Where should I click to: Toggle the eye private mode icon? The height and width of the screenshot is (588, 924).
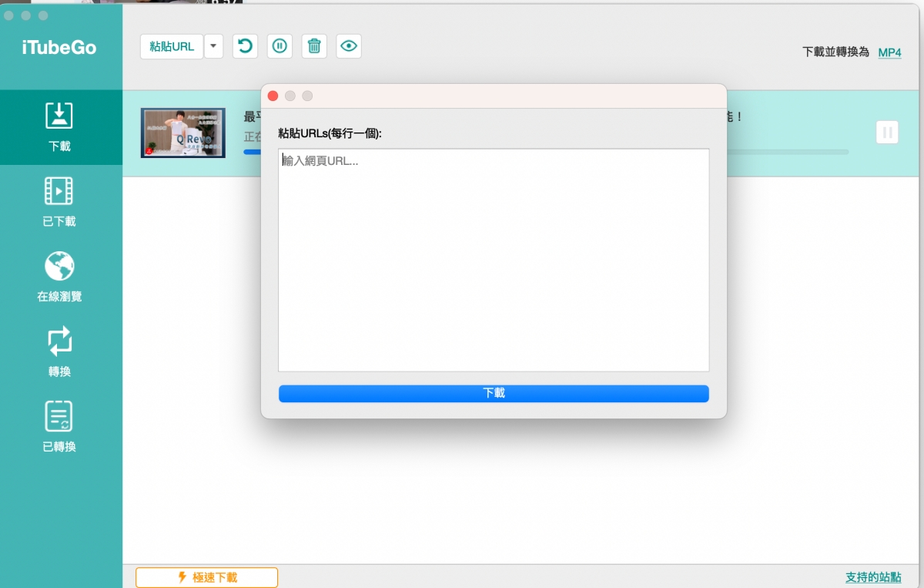tap(349, 46)
